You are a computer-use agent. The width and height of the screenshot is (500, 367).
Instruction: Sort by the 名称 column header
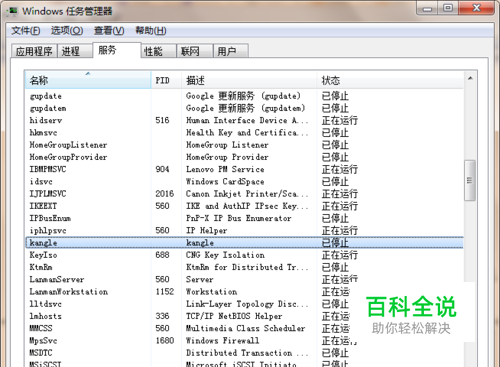pyautogui.click(x=88, y=80)
